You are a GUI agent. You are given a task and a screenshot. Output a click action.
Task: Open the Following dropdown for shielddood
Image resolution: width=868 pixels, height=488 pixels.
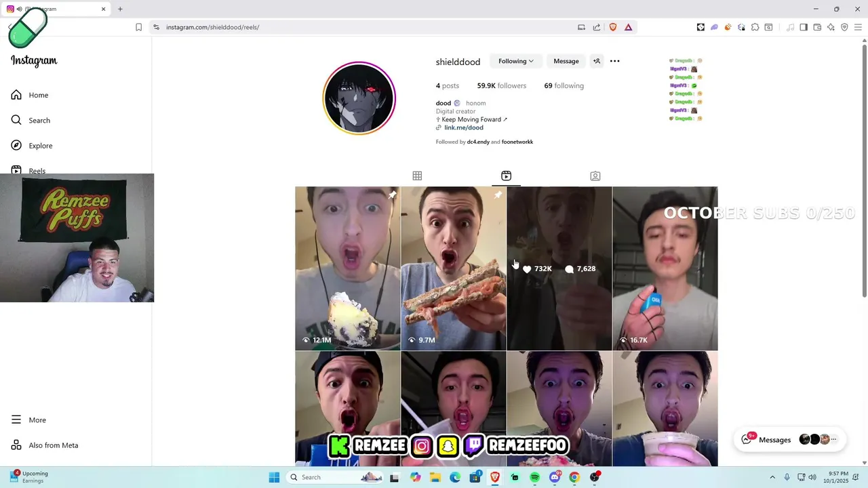tap(516, 61)
